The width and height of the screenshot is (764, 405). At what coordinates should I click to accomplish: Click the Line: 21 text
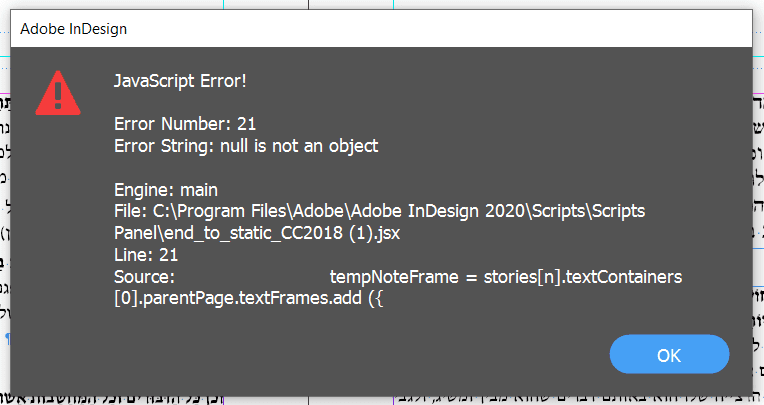[x=145, y=255]
